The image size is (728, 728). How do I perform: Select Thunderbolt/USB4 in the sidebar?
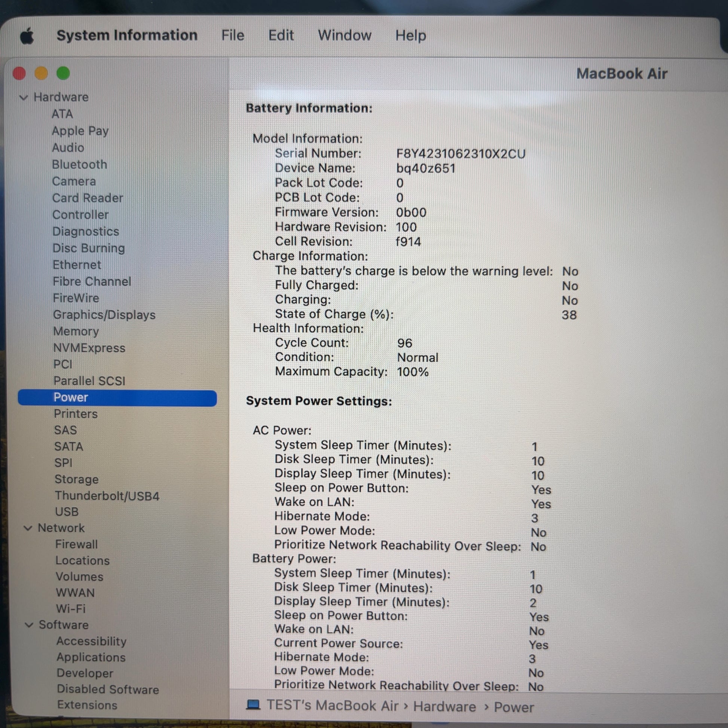(107, 496)
